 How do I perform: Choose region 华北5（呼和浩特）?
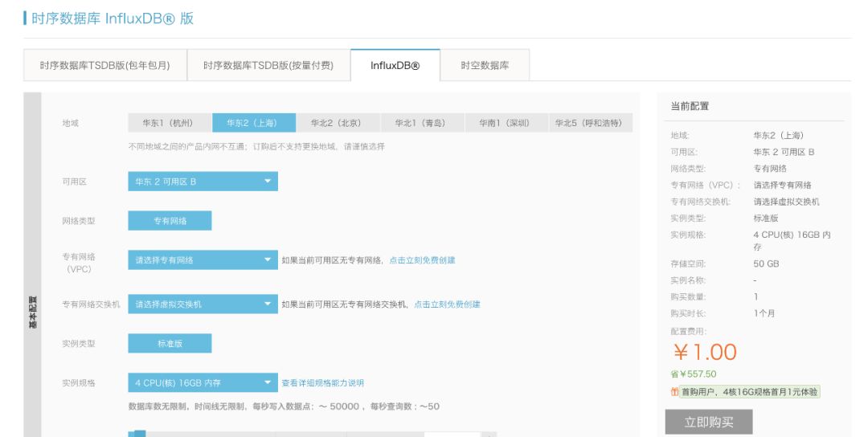(591, 123)
